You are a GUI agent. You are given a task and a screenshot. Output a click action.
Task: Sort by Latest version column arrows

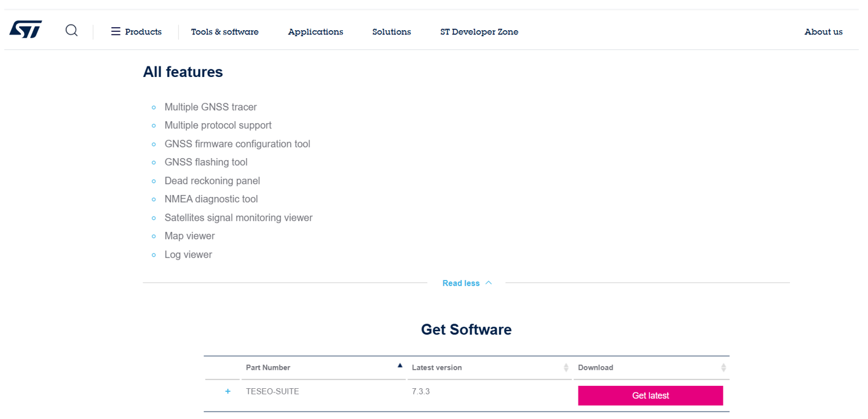(x=566, y=368)
